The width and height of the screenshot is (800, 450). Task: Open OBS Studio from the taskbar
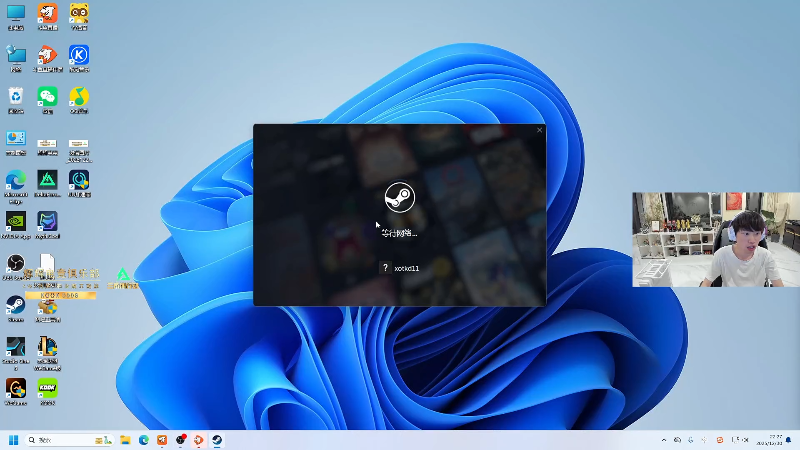pyautogui.click(x=181, y=440)
